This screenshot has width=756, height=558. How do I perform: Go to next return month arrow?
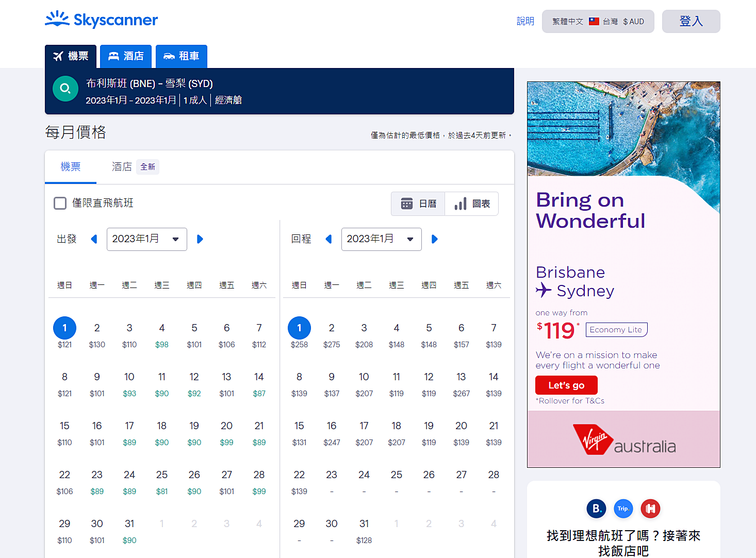pos(435,239)
